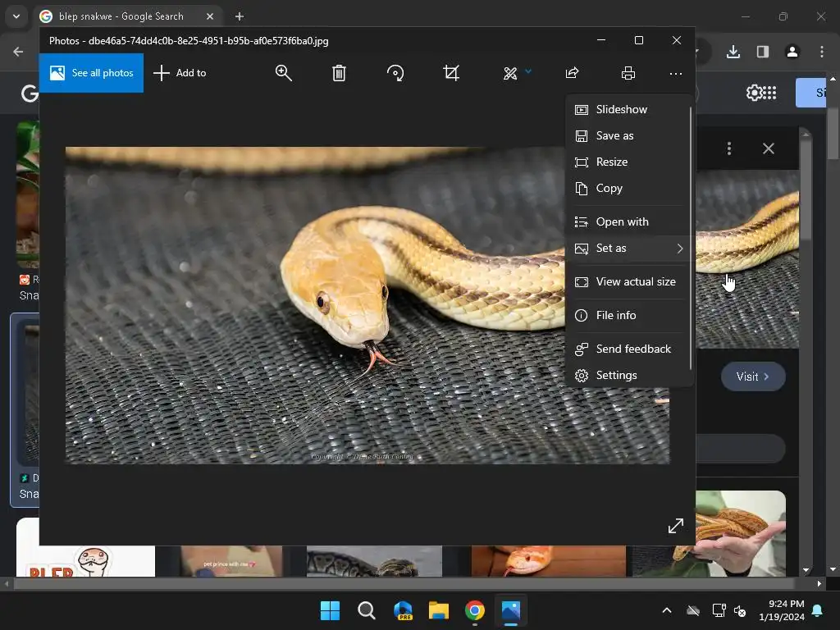Click the Chrome icon in the taskbar
The width and height of the screenshot is (840, 630).
click(474, 610)
